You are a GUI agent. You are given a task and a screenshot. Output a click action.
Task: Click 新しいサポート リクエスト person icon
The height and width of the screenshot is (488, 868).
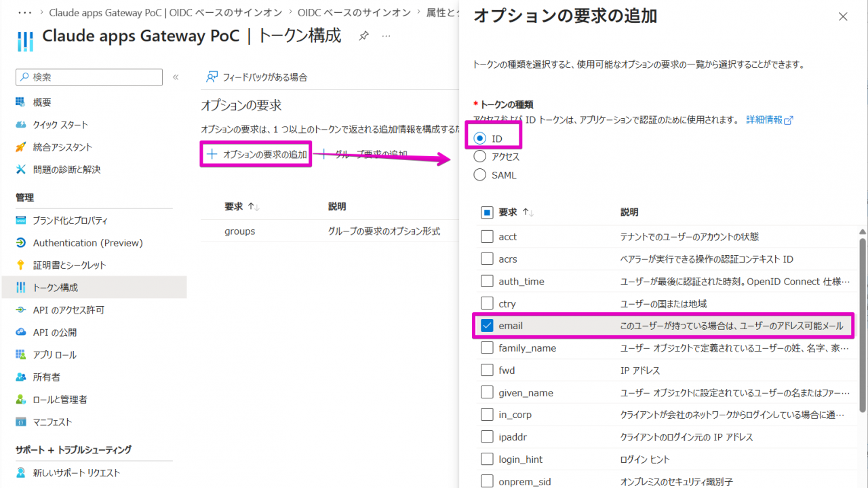(x=21, y=473)
